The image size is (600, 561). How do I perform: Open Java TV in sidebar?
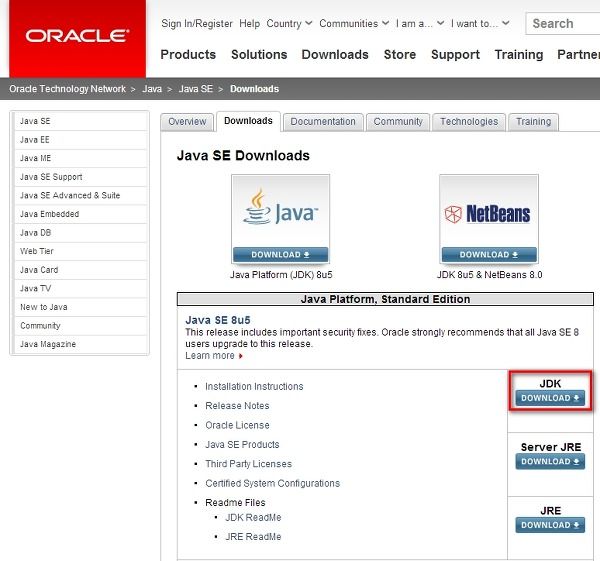pyautogui.click(x=80, y=288)
